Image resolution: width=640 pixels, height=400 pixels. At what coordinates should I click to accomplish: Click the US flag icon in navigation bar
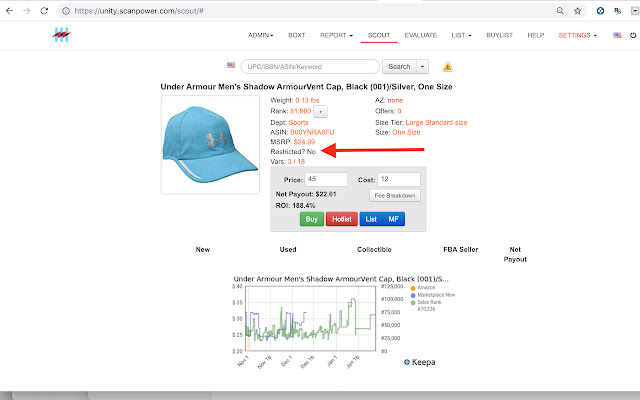coord(617,35)
